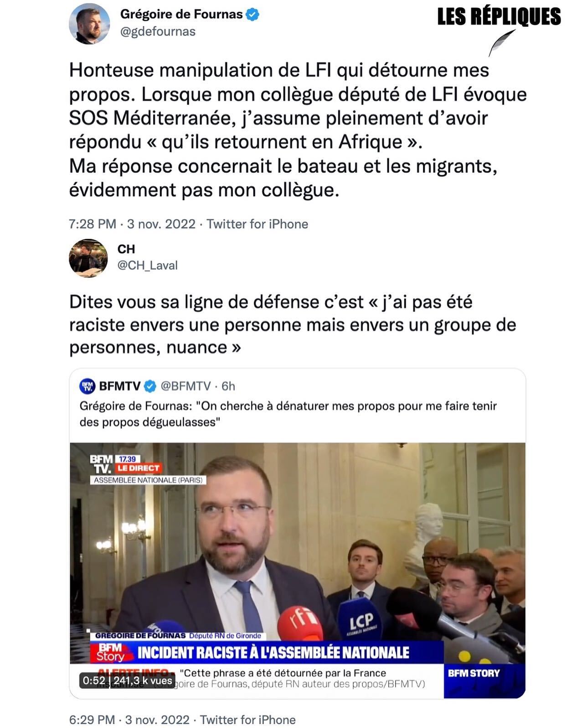
Task: Open the 6h timestamp on quoted tweet
Action: [228, 386]
